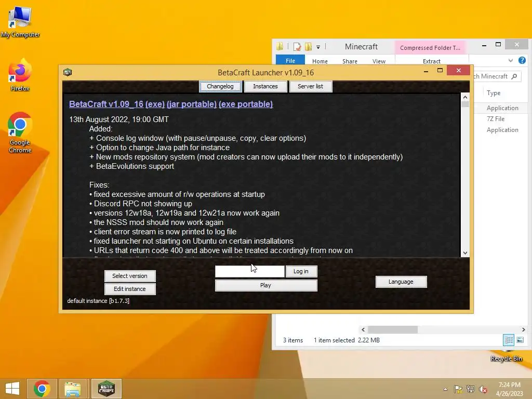Launch Firefox from the desktop
Viewport: 532px width, 399px height.
point(20,75)
